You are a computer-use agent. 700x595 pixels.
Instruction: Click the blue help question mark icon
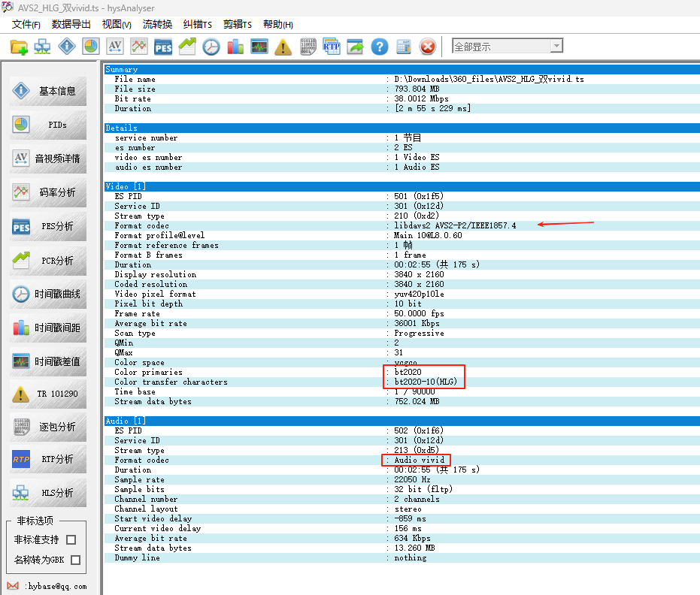click(380, 47)
